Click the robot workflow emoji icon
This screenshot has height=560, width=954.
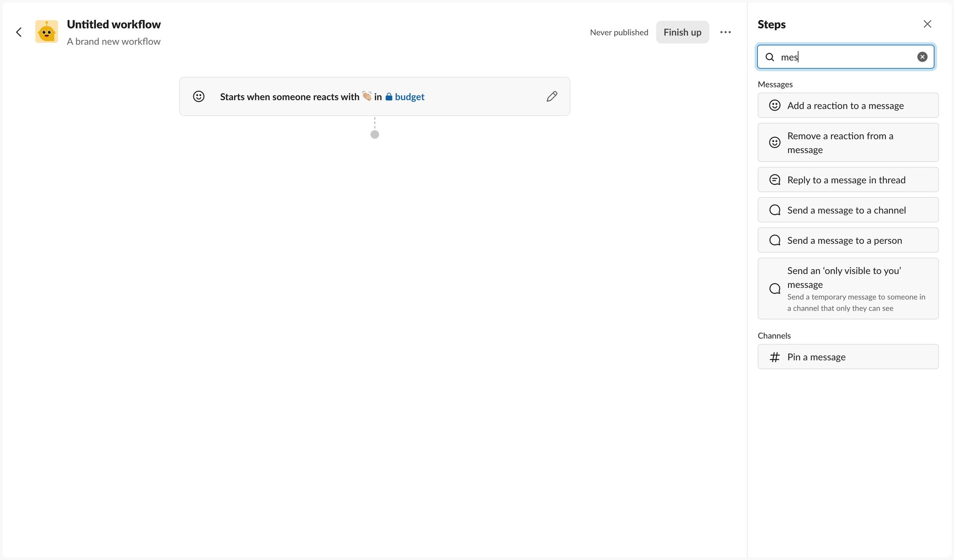(x=46, y=31)
